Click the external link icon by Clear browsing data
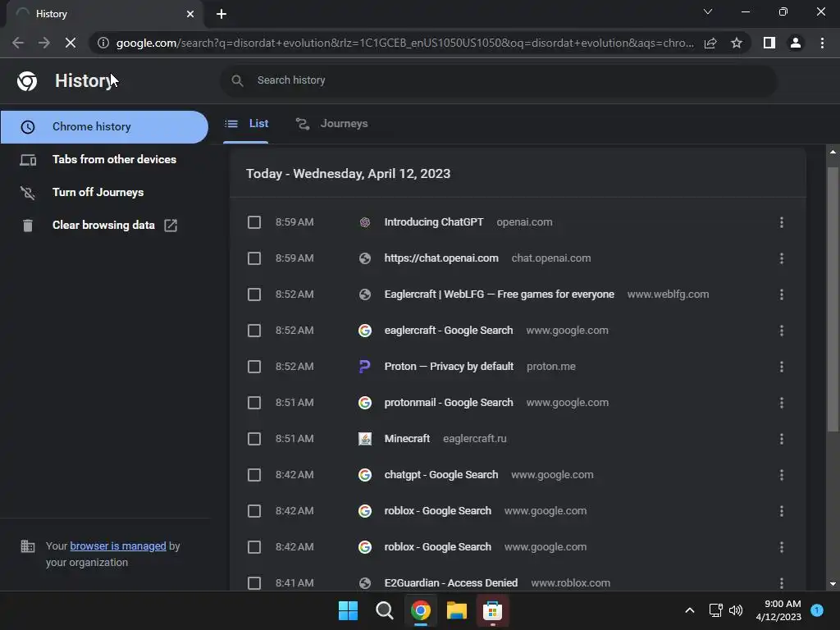The height and width of the screenshot is (630, 840). [x=171, y=226]
